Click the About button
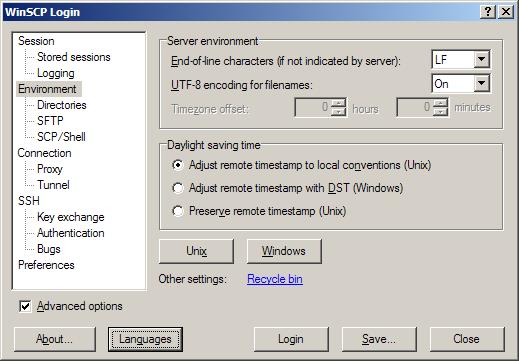The height and width of the screenshot is (361, 519). (55, 339)
